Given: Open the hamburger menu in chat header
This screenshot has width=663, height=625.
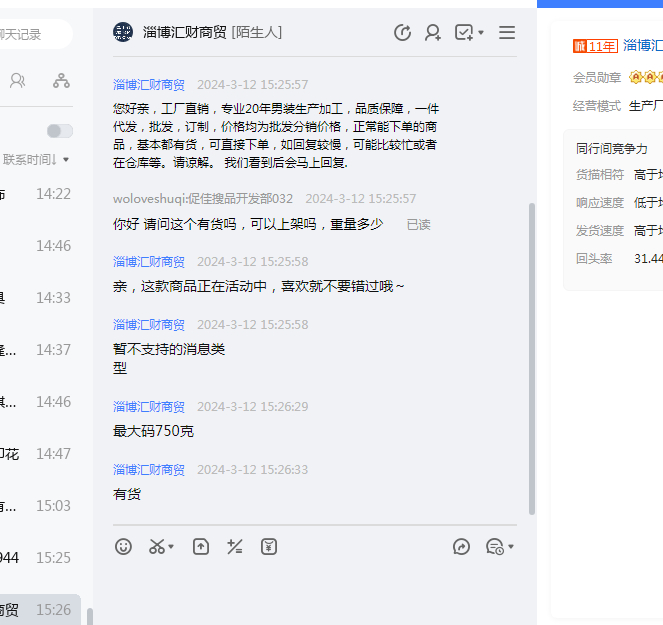Looking at the screenshot, I should click(x=507, y=33).
